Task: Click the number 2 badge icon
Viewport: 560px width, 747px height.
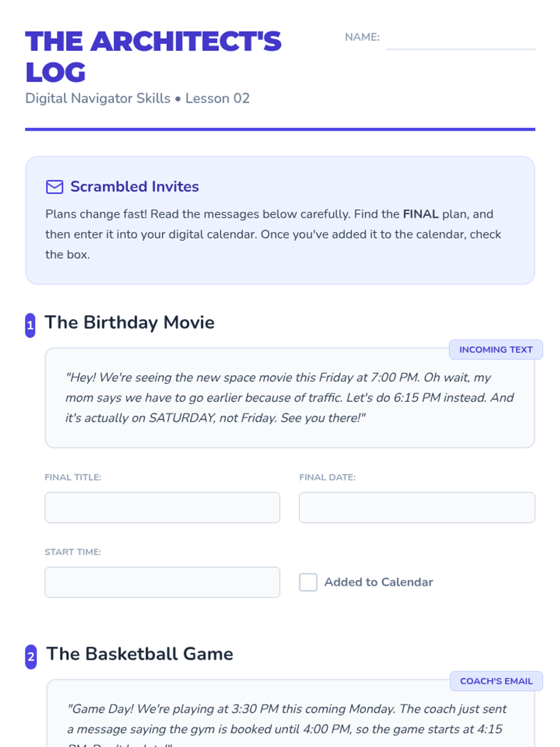Action: click(x=31, y=656)
